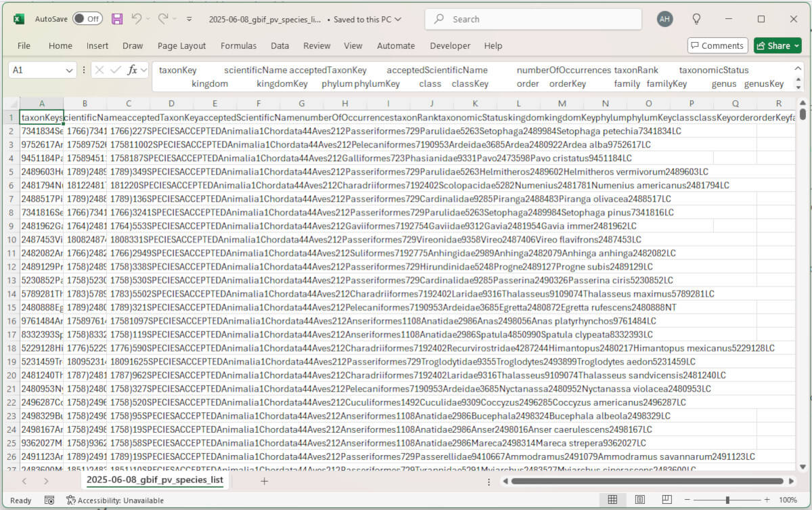812x510 pixels.
Task: Click into the Search box
Action: tap(533, 19)
